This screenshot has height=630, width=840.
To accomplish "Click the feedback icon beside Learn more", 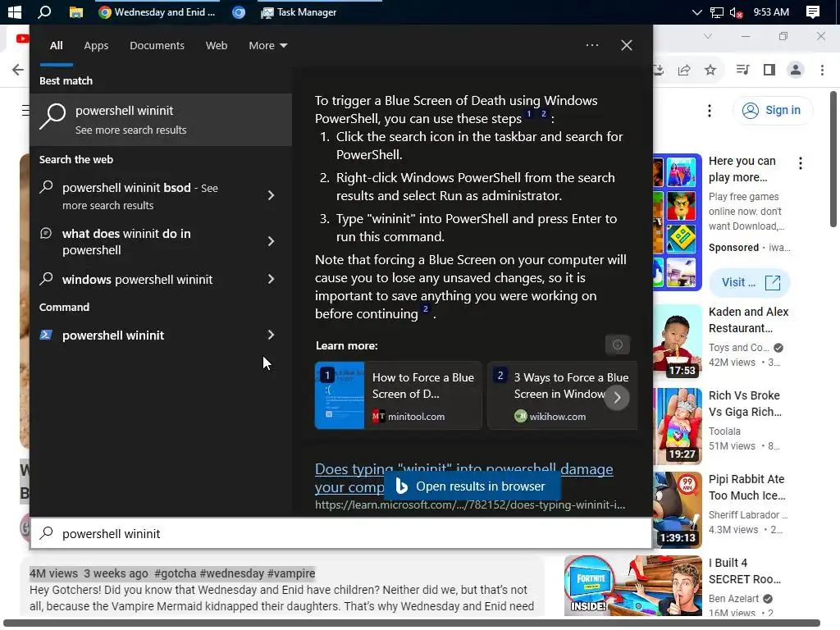I will coord(617,345).
